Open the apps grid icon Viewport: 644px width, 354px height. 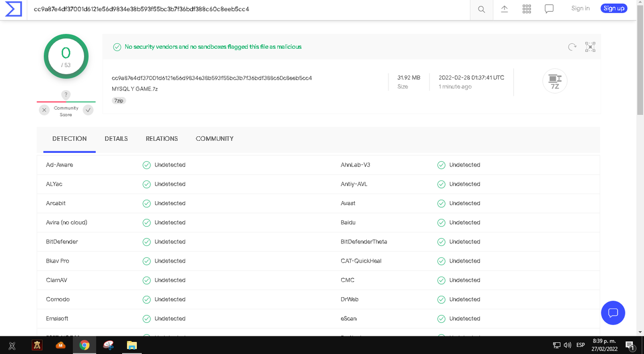pyautogui.click(x=527, y=9)
